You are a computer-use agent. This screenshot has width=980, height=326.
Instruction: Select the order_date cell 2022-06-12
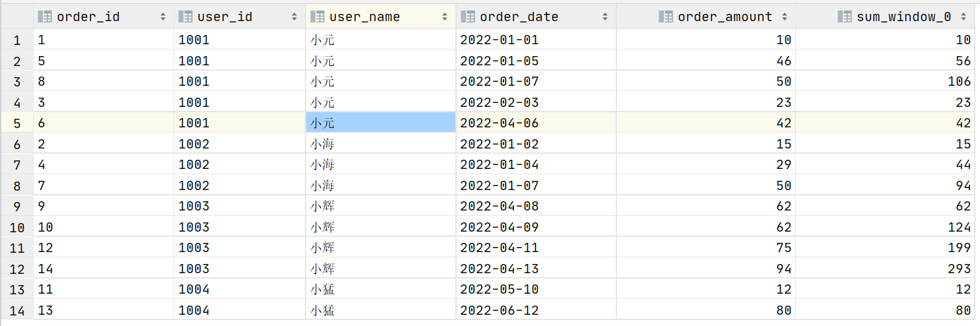click(x=536, y=310)
